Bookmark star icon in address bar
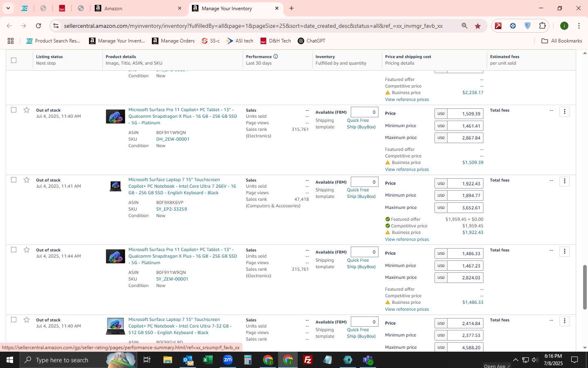The image size is (588, 368). pos(478,26)
